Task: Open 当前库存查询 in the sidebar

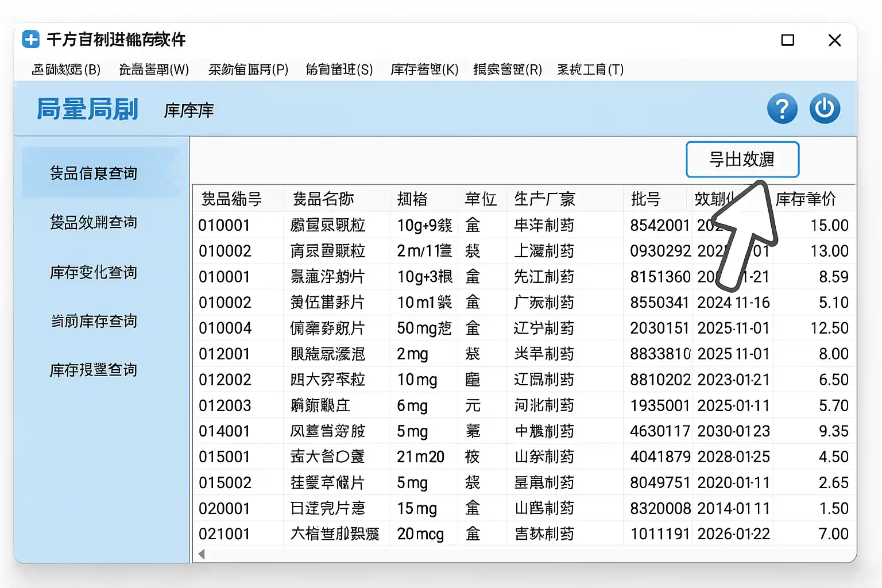Action: click(94, 321)
